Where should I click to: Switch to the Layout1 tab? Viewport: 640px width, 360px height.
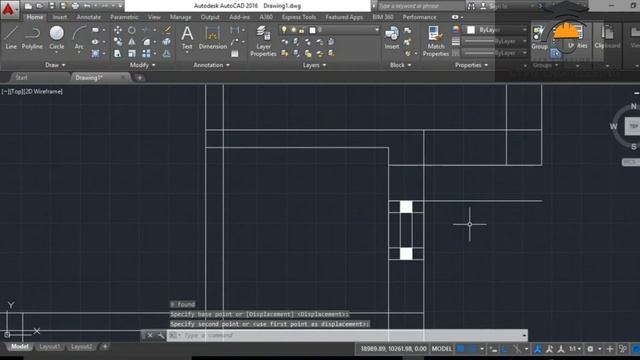[49, 347]
